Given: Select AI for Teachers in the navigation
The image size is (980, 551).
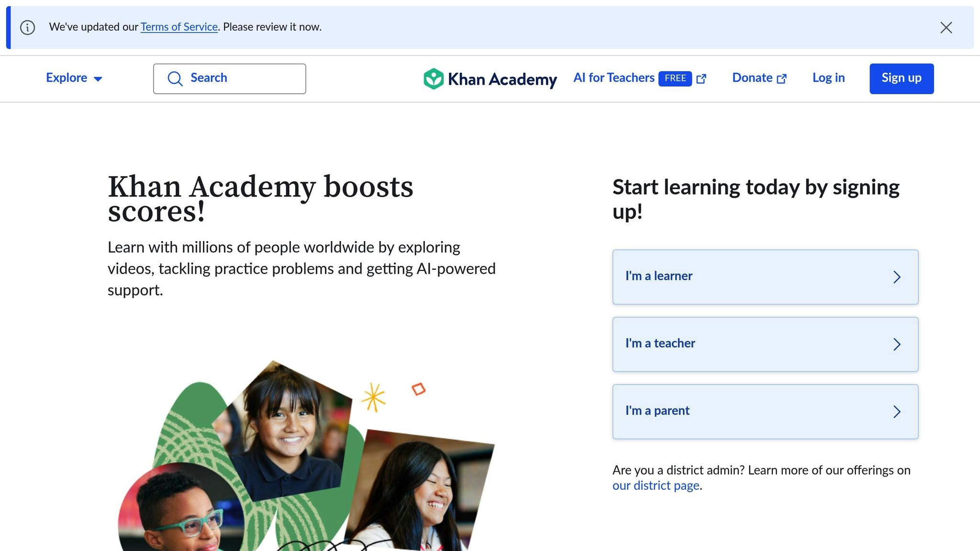Looking at the screenshot, I should 614,77.
